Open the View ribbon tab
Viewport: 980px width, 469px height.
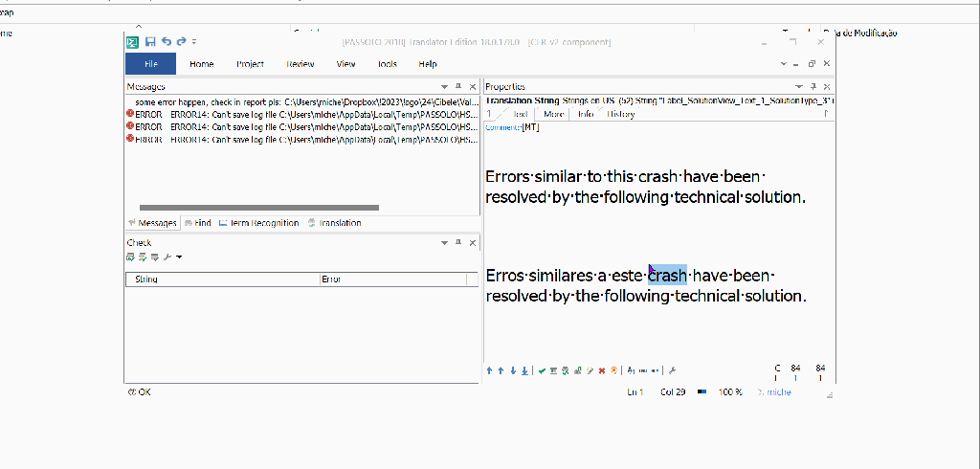(x=345, y=64)
